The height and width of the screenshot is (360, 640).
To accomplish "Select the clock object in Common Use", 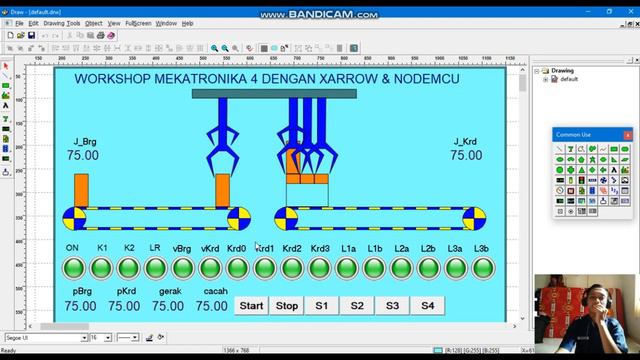I will [560, 191].
